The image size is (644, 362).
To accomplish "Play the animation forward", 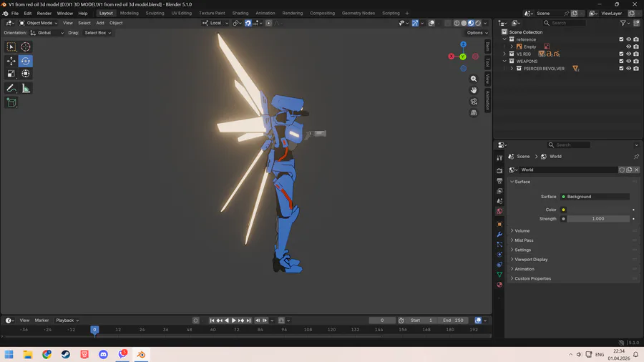I will [234, 321].
